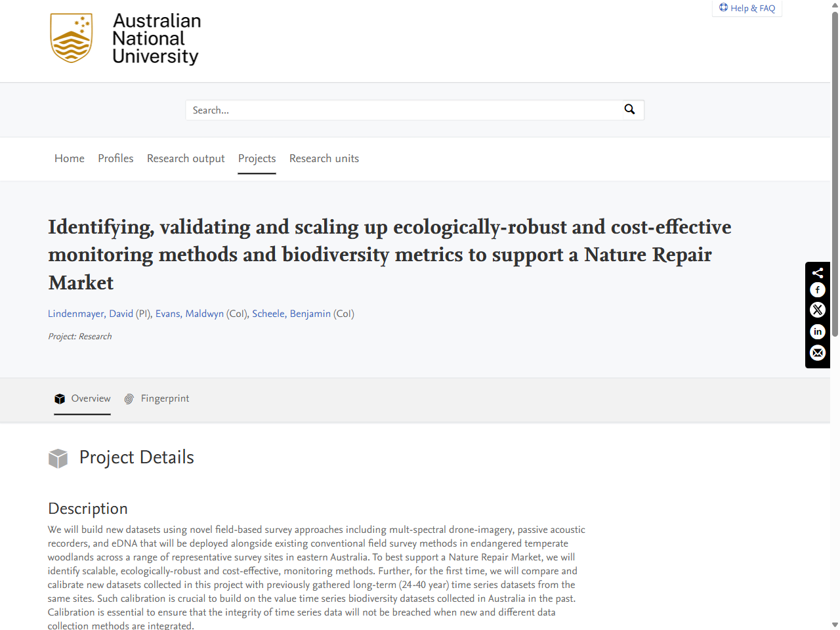The height and width of the screenshot is (630, 840).
Task: Switch to the Overview tab
Action: coord(82,398)
